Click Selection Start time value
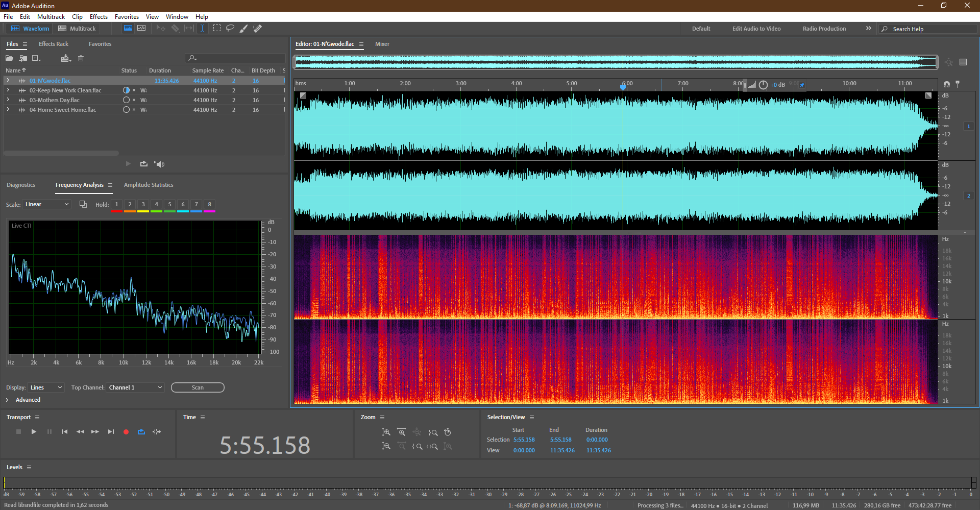980x510 pixels. (x=524, y=440)
